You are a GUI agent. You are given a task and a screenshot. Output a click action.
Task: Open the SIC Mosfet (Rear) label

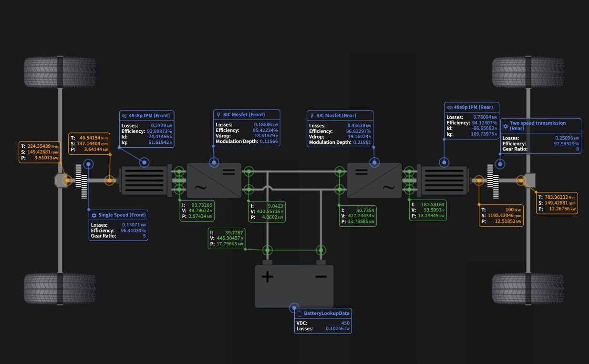click(x=336, y=115)
